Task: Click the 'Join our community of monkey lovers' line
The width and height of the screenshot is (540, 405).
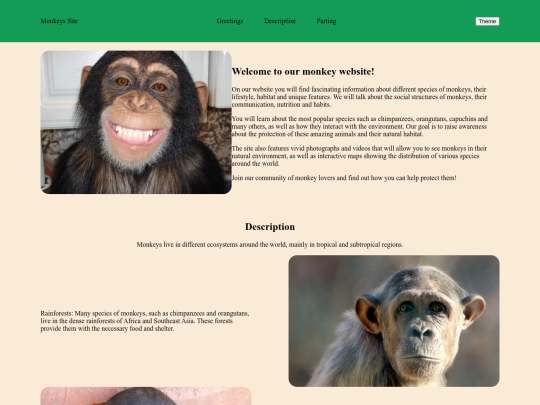Action: 344,178
